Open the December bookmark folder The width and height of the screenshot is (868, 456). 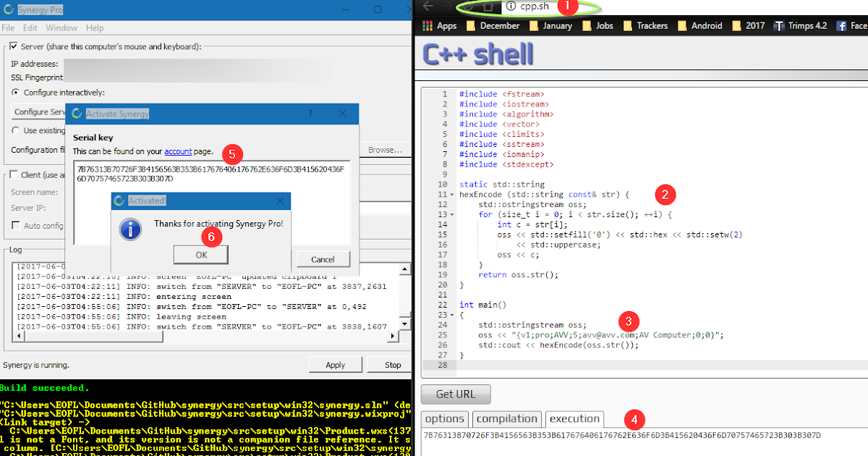(x=493, y=25)
